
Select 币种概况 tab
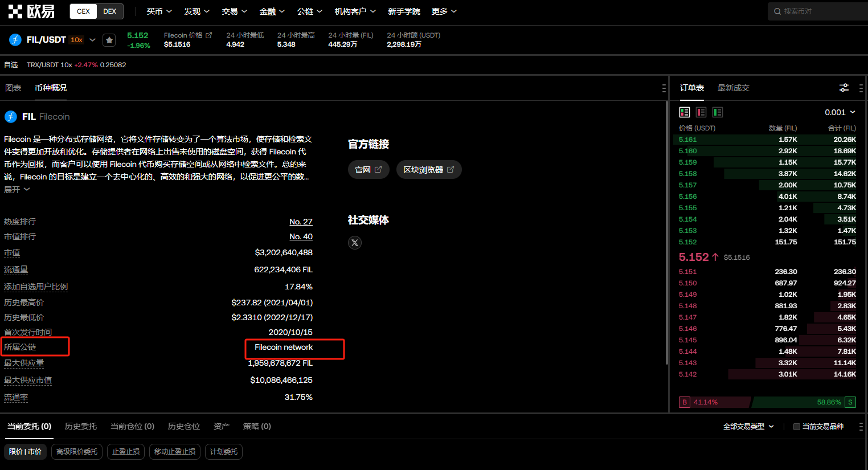[51, 88]
